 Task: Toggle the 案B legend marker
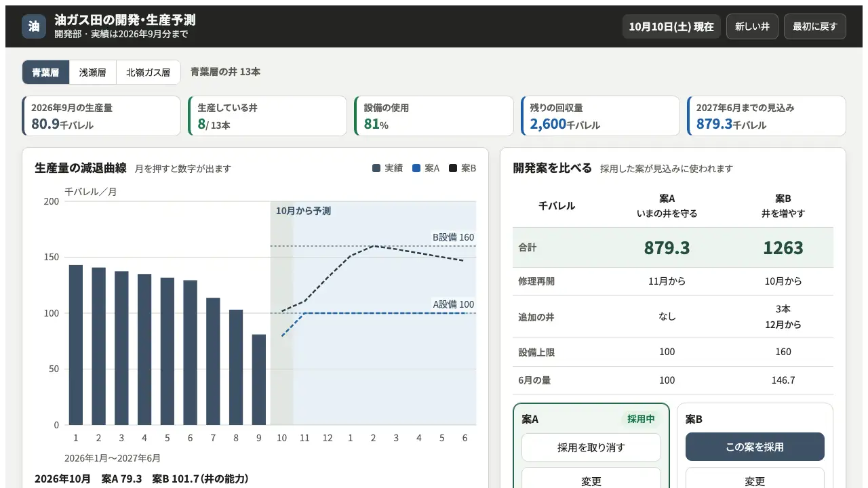coord(453,168)
